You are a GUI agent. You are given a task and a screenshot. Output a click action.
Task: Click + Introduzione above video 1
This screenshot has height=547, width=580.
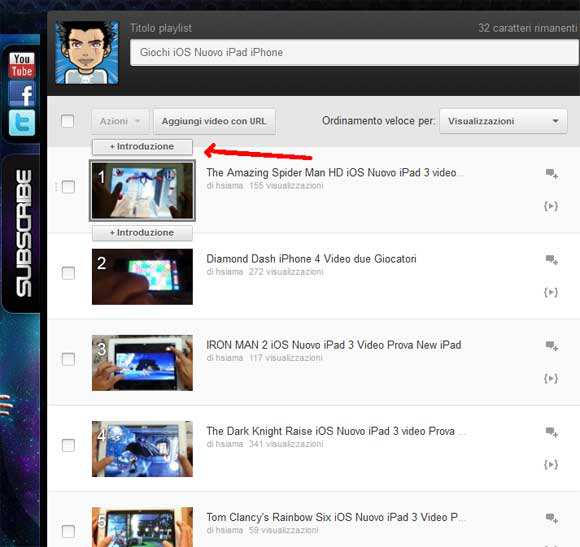click(x=142, y=146)
